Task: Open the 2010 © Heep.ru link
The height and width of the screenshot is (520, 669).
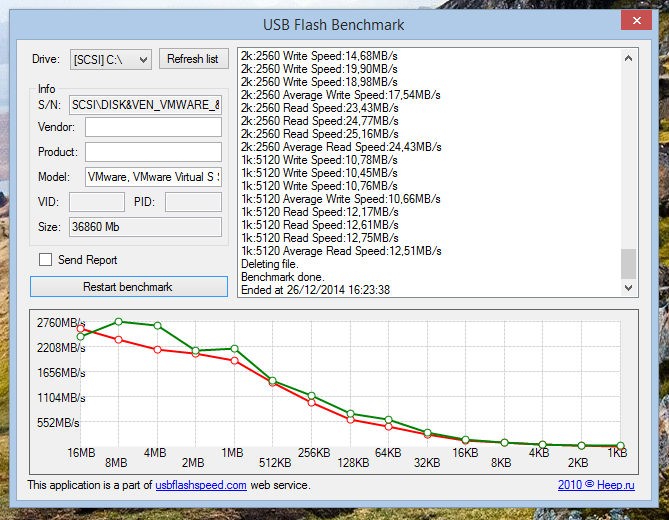Action: click(x=595, y=485)
